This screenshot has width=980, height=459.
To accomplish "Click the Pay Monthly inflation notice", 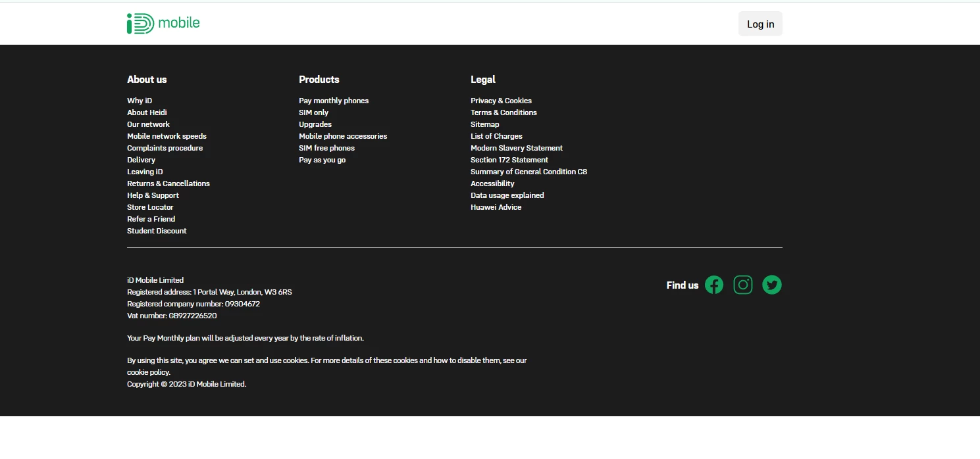I will (245, 338).
